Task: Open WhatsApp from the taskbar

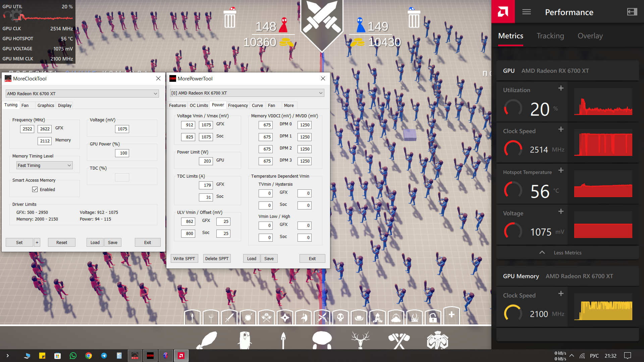Action: tap(73, 356)
